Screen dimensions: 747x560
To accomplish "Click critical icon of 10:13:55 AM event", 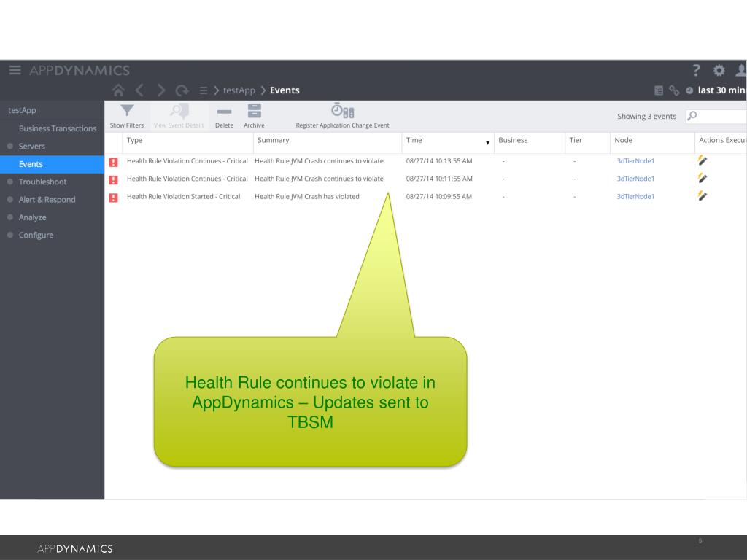I will coord(113,162).
